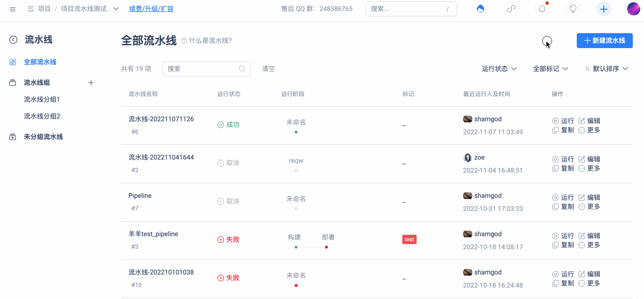
Task: Expand the 运行状态 filter dropdown
Action: click(x=499, y=69)
